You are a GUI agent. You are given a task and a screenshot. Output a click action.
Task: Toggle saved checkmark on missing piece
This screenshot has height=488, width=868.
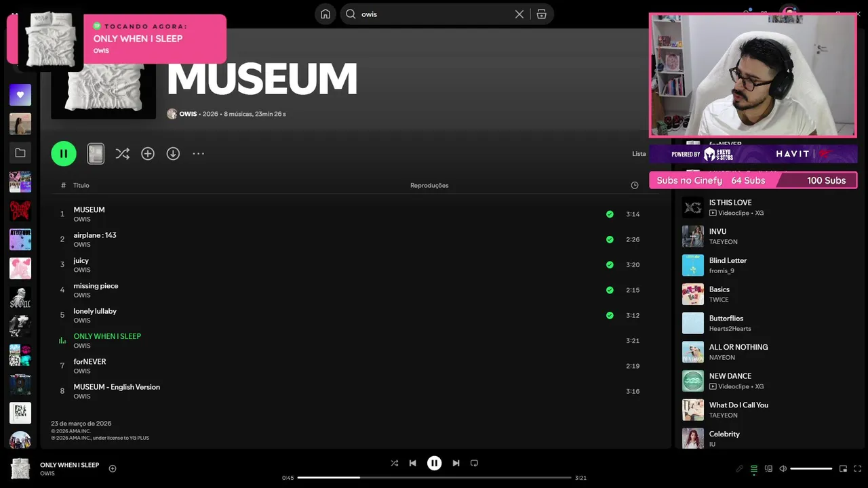(610, 290)
